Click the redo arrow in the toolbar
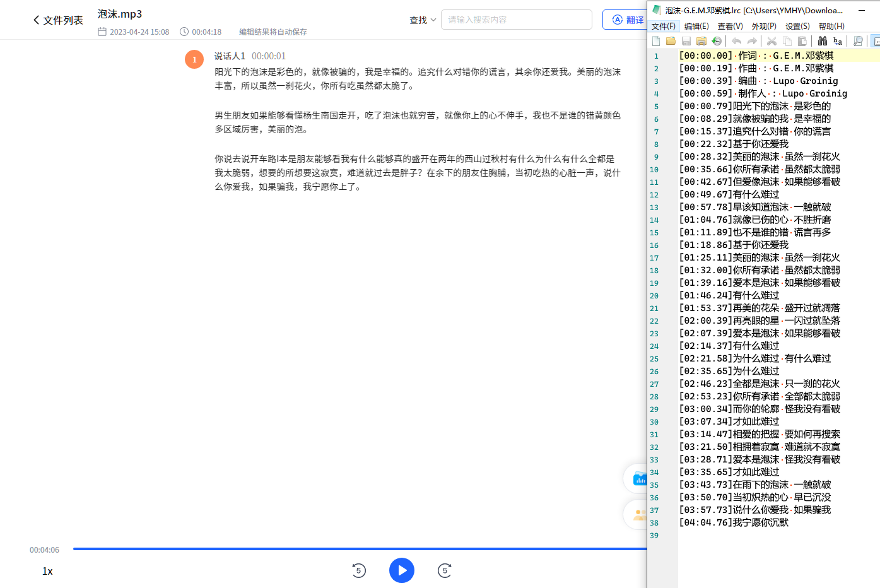880x588 pixels. [x=752, y=41]
